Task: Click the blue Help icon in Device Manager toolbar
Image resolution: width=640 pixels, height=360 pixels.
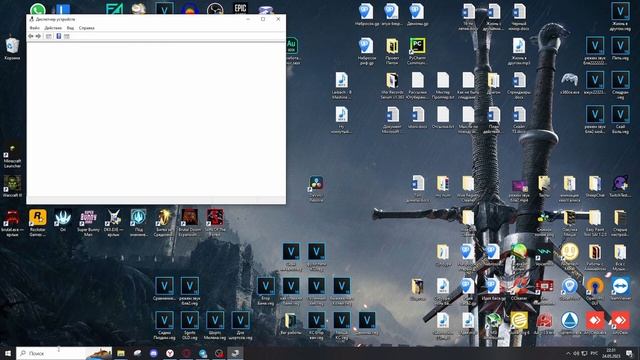Action: click(58, 36)
